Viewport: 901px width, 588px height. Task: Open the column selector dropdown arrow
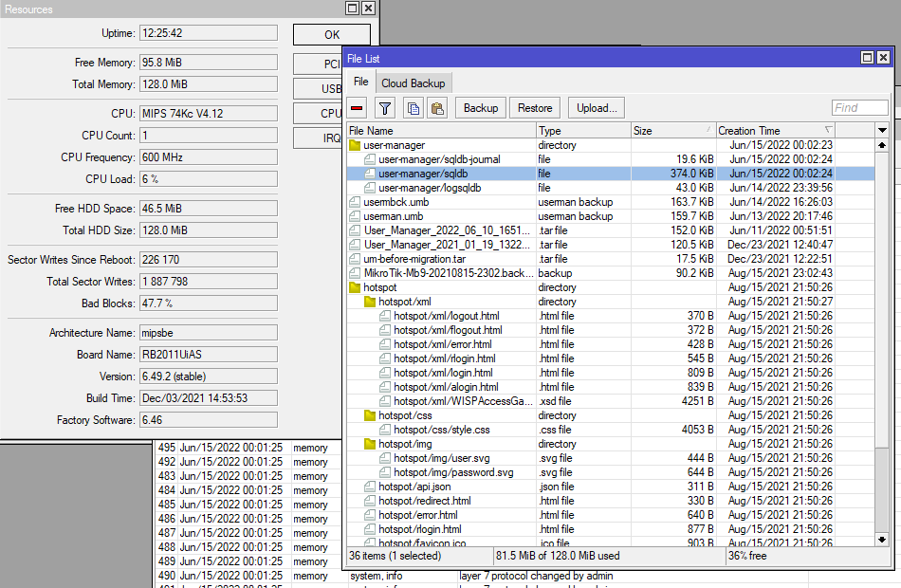click(882, 131)
